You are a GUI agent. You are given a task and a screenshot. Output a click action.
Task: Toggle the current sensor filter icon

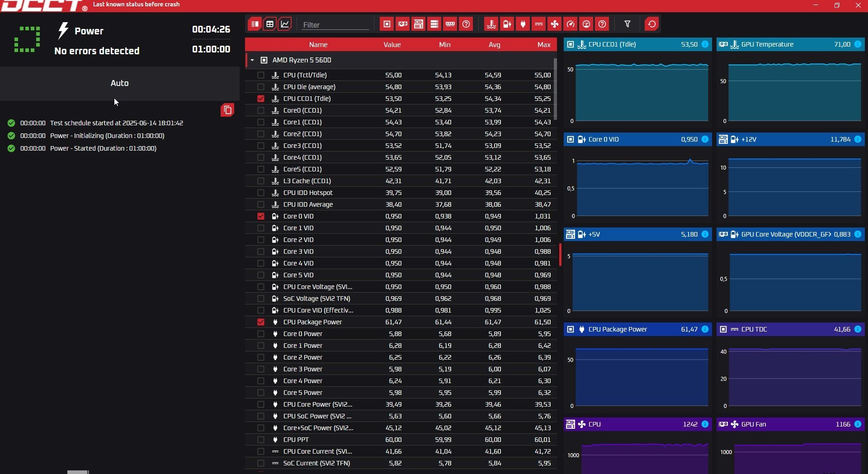coord(539,24)
